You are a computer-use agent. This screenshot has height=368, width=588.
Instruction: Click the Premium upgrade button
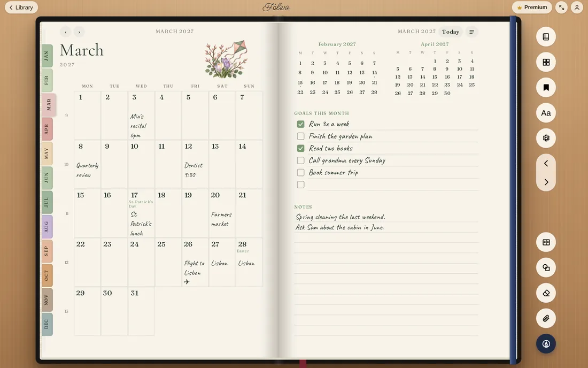point(532,7)
